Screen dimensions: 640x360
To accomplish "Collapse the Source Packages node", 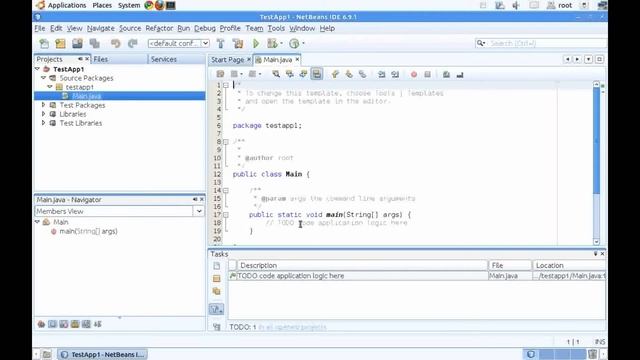I will [x=44, y=78].
